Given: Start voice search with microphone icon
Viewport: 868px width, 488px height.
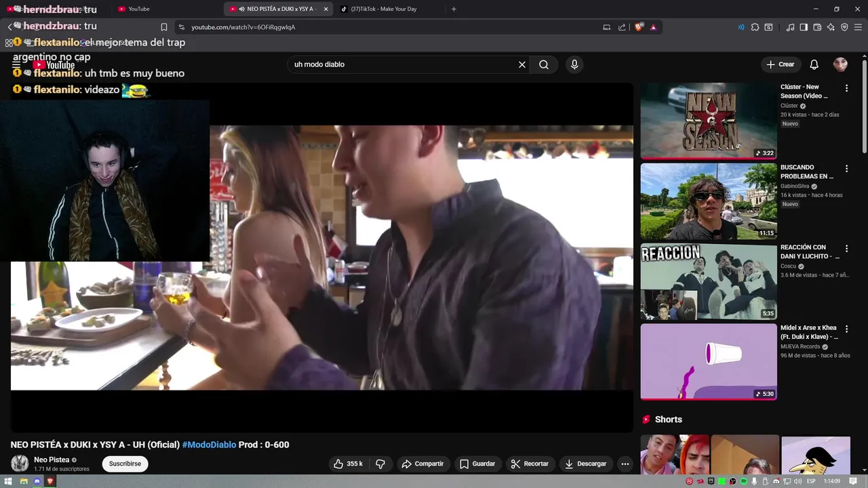Looking at the screenshot, I should click(574, 64).
